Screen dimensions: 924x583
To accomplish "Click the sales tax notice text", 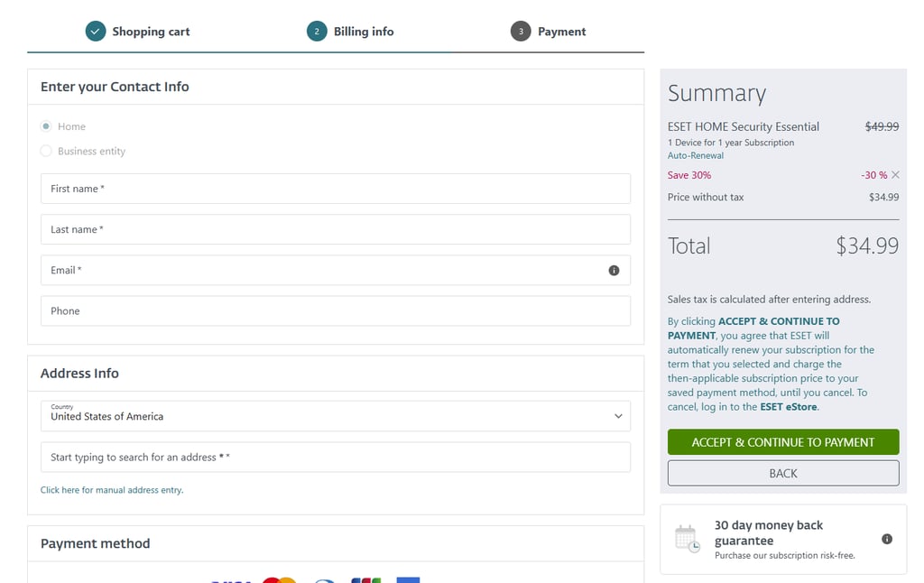I will coord(769,300).
